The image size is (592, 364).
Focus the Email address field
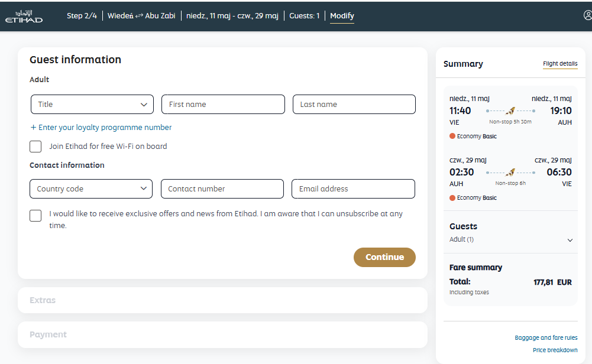353,188
